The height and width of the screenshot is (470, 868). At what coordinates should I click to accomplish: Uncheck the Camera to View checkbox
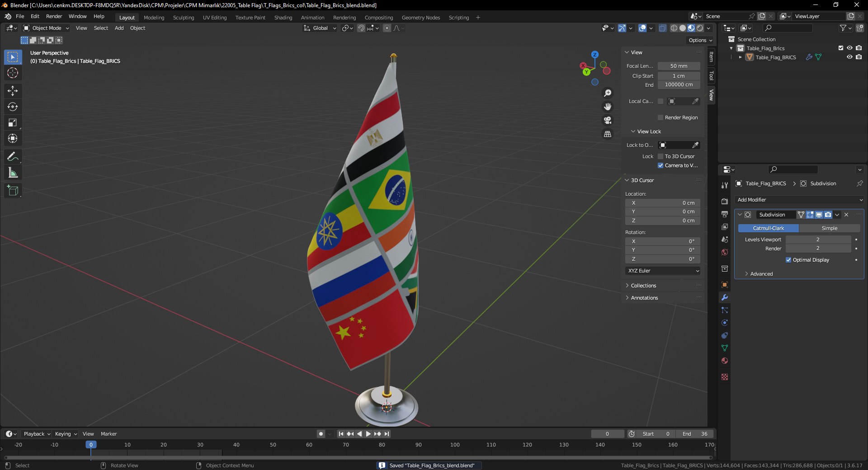660,165
